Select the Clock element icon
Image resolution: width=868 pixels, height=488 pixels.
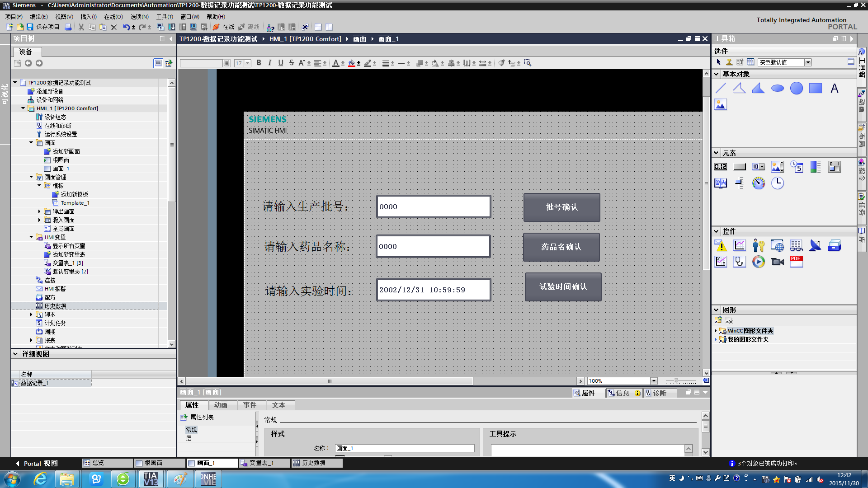pyautogui.click(x=778, y=183)
